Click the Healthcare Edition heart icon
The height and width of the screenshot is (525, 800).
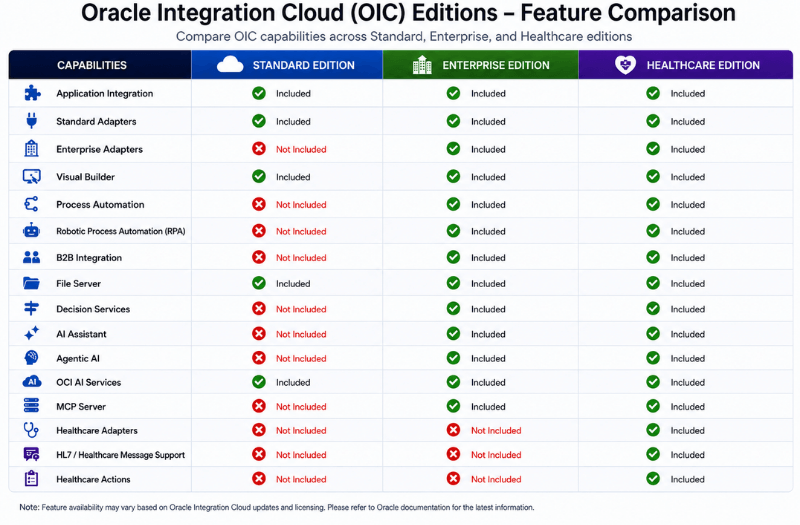tap(626, 65)
